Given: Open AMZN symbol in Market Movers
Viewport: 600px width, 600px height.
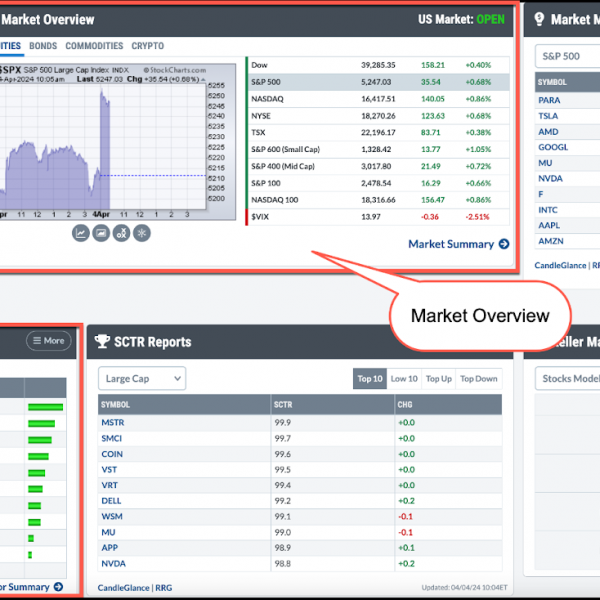Looking at the screenshot, I should [551, 241].
